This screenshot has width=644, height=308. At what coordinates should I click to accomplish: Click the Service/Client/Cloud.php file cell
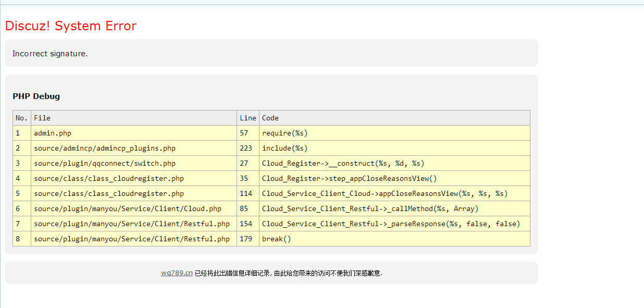coord(134,208)
